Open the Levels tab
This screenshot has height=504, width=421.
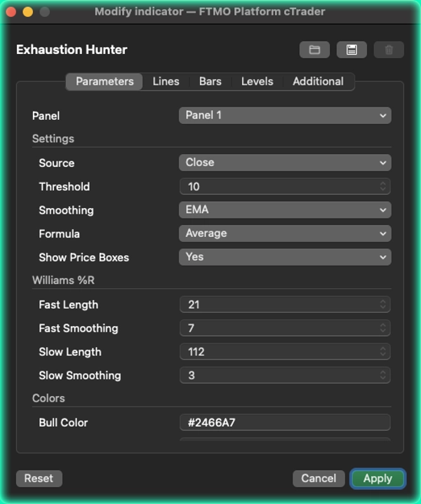[258, 81]
